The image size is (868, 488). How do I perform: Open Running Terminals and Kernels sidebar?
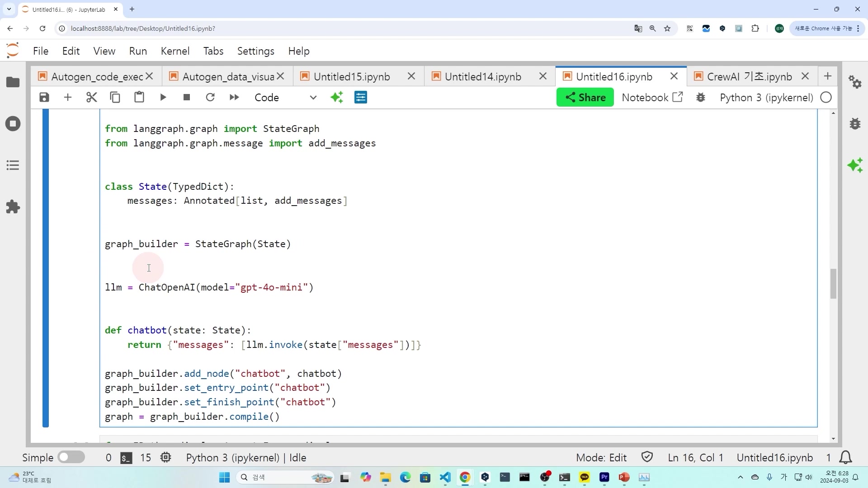[13, 124]
